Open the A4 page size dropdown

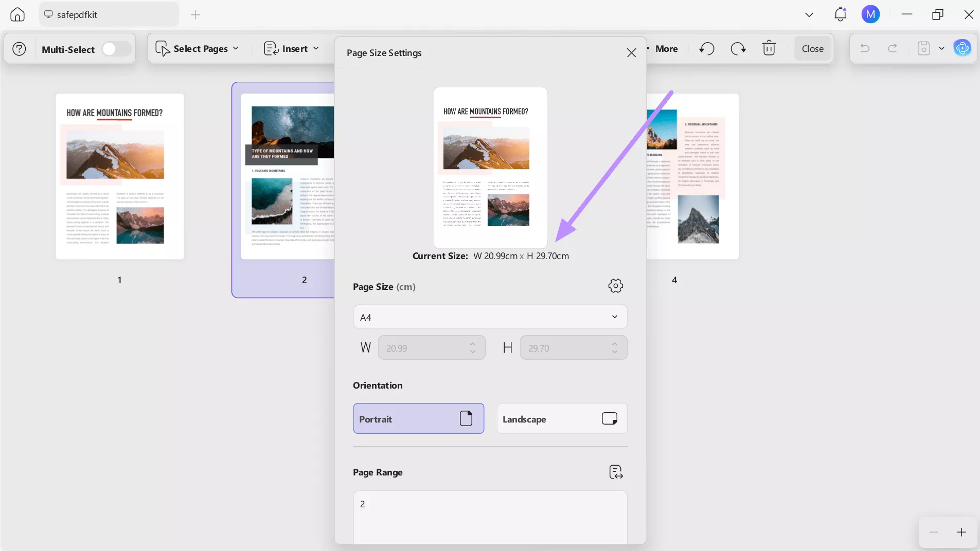click(490, 317)
